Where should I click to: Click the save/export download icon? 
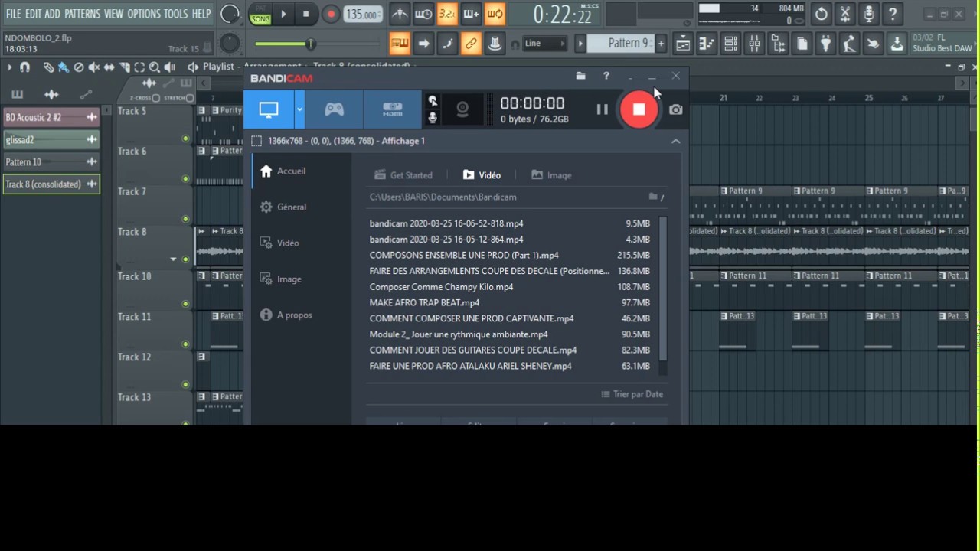tap(897, 44)
